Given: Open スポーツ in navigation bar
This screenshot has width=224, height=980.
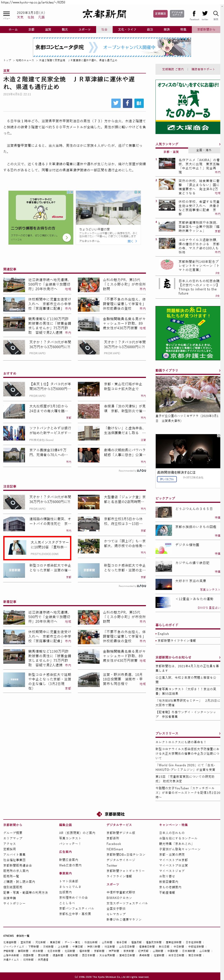Looking at the screenshot, I should tap(85, 29).
